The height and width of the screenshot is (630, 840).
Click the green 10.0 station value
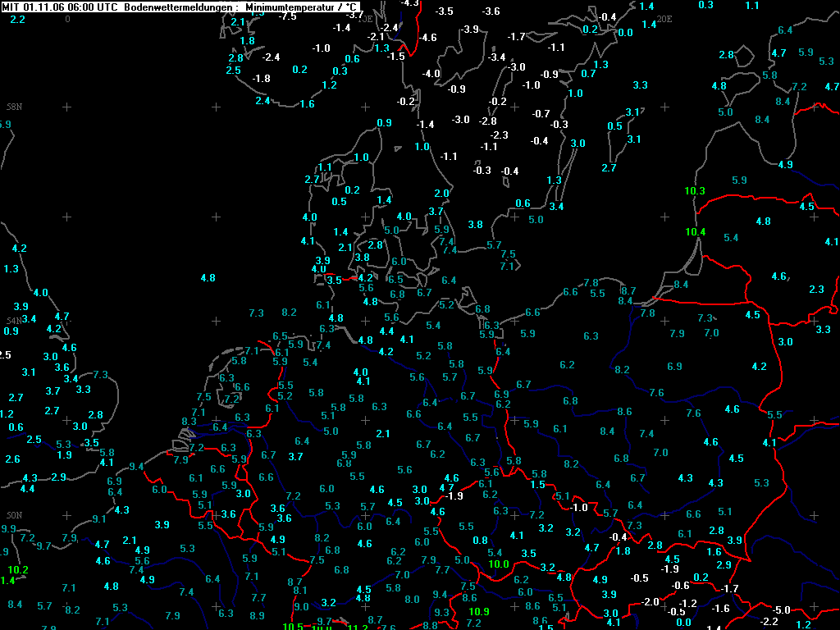pyautogui.click(x=498, y=564)
